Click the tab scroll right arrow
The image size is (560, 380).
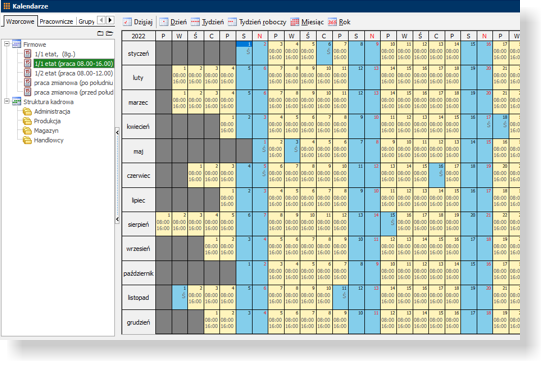(x=110, y=20)
